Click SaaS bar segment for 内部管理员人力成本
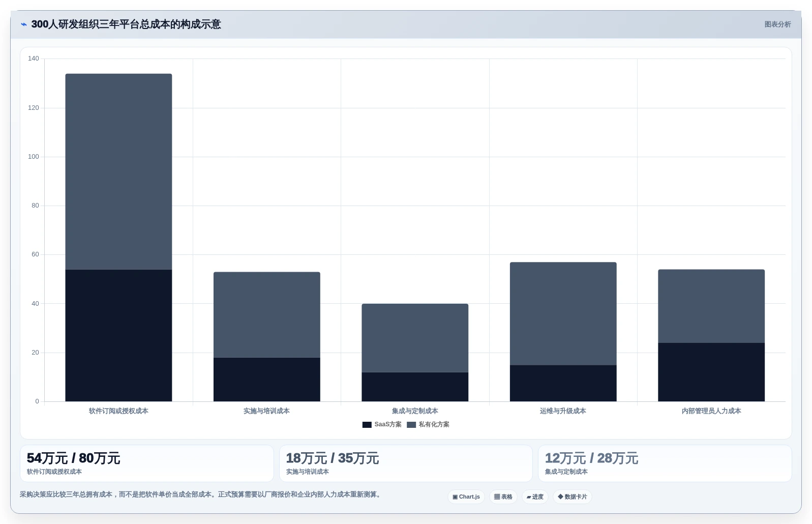 [711, 372]
